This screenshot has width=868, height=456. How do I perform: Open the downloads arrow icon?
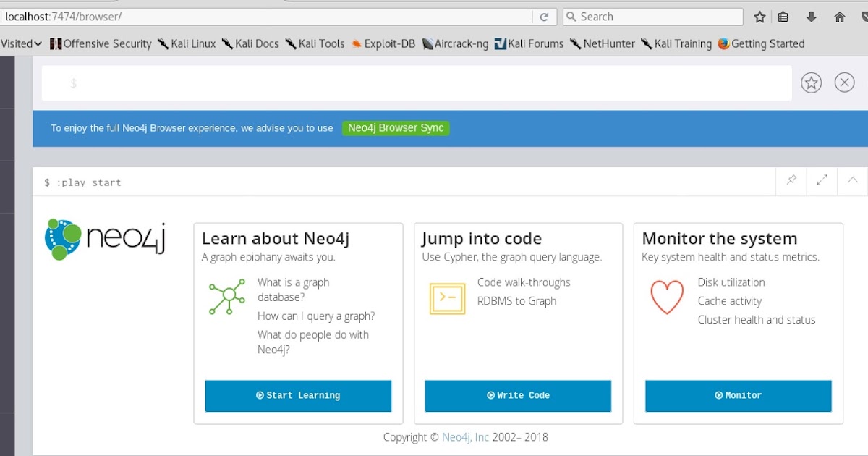[812, 17]
